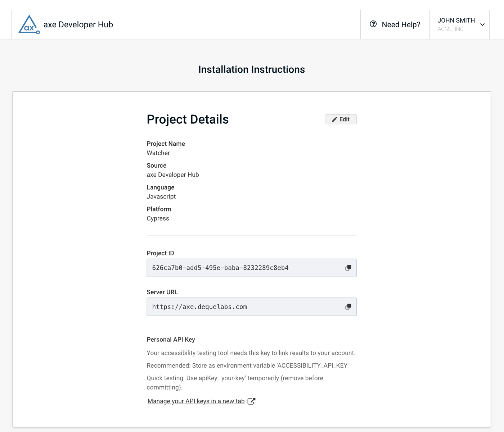504x432 pixels.
Task: Click the copy icon beside axe.dequelabs.com
Action: tap(348, 307)
